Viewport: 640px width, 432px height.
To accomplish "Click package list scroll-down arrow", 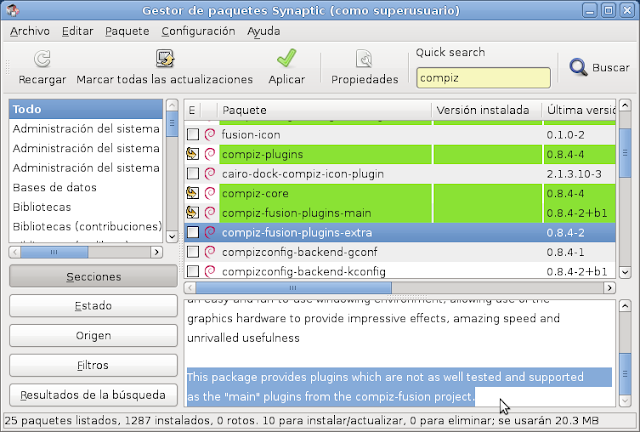I will (625, 272).
